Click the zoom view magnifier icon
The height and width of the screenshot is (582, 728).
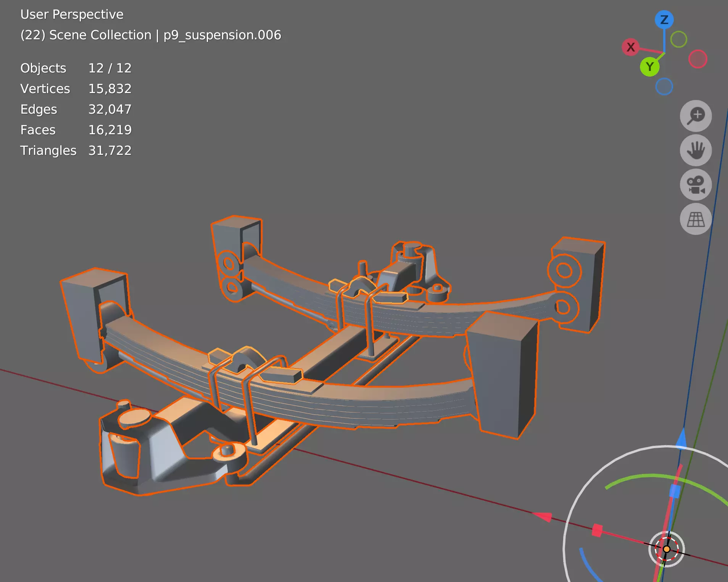tap(696, 116)
